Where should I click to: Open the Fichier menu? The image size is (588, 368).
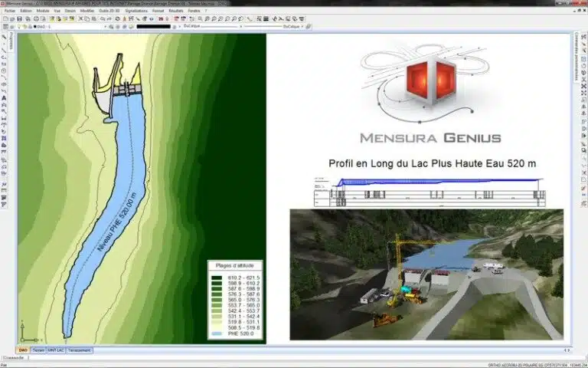tap(10, 11)
